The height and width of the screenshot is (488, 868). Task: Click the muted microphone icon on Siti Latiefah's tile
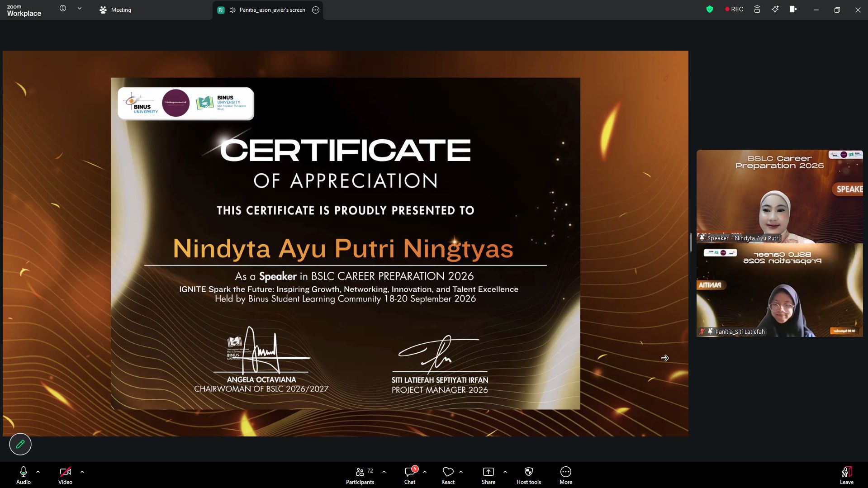click(702, 332)
